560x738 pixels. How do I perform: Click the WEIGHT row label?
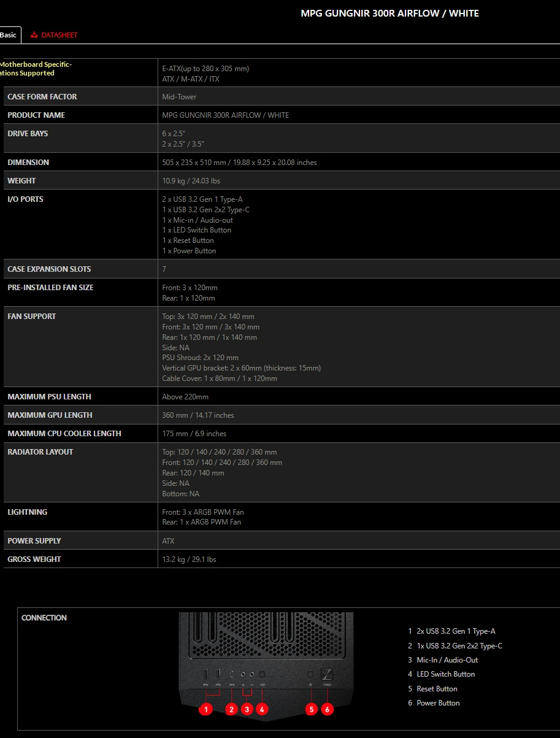[21, 181]
